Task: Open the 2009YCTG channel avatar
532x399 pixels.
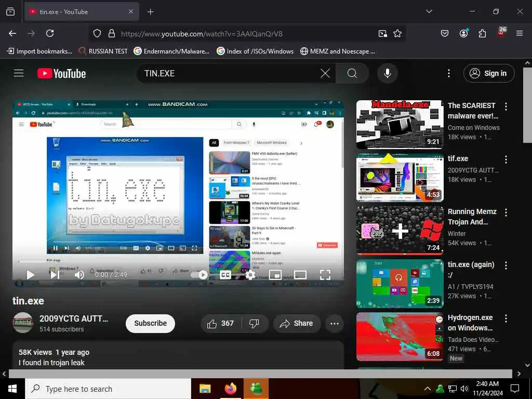Action: (x=23, y=323)
